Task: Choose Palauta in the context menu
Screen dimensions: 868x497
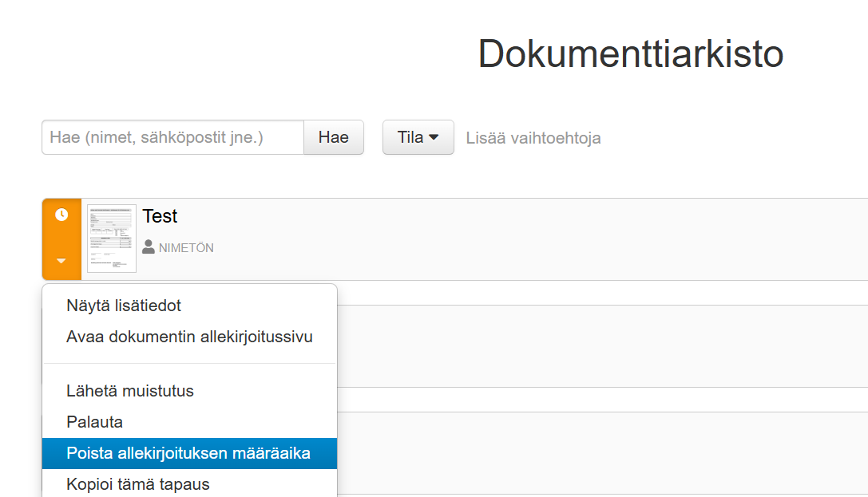Action: point(189,422)
